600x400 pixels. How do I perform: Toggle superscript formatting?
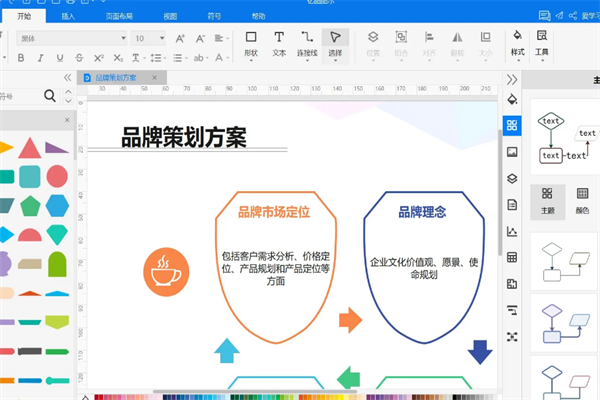click(x=99, y=58)
